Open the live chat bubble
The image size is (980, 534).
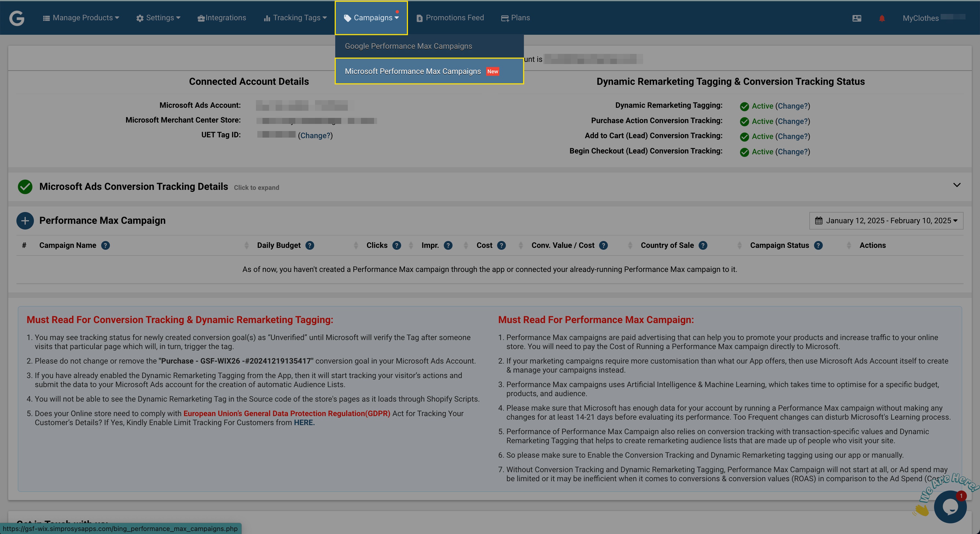[950, 507]
